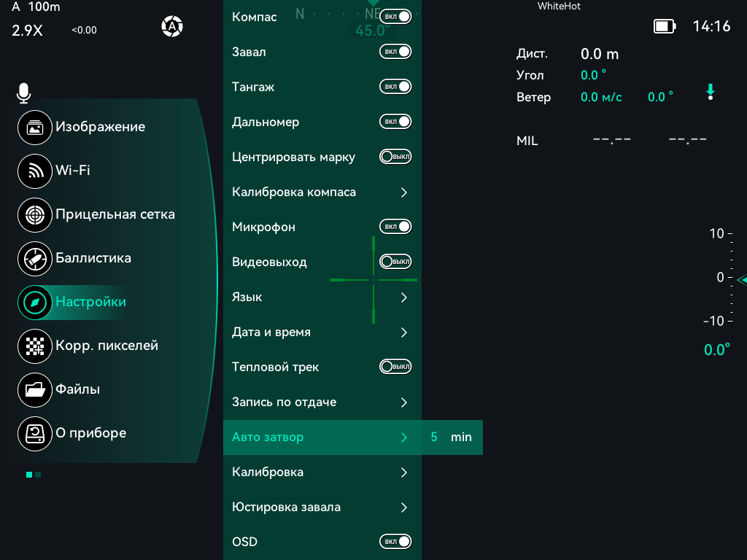Open the Файлы menu label

pyautogui.click(x=77, y=389)
